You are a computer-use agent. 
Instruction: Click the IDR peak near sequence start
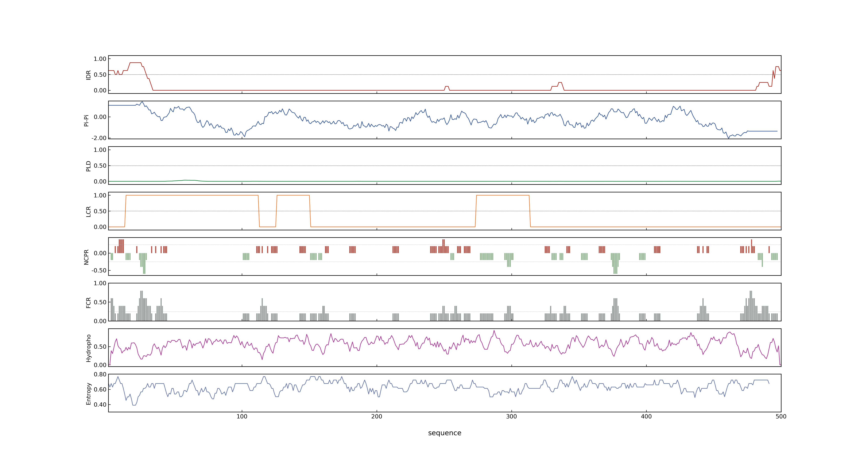(x=135, y=63)
